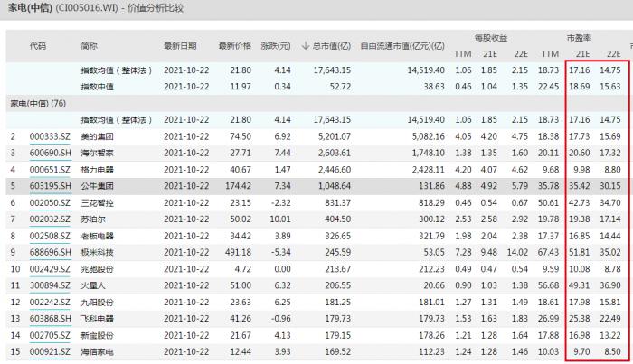Click the 市盈率 group header
The height and width of the screenshot is (364, 633).
pyautogui.click(x=579, y=38)
